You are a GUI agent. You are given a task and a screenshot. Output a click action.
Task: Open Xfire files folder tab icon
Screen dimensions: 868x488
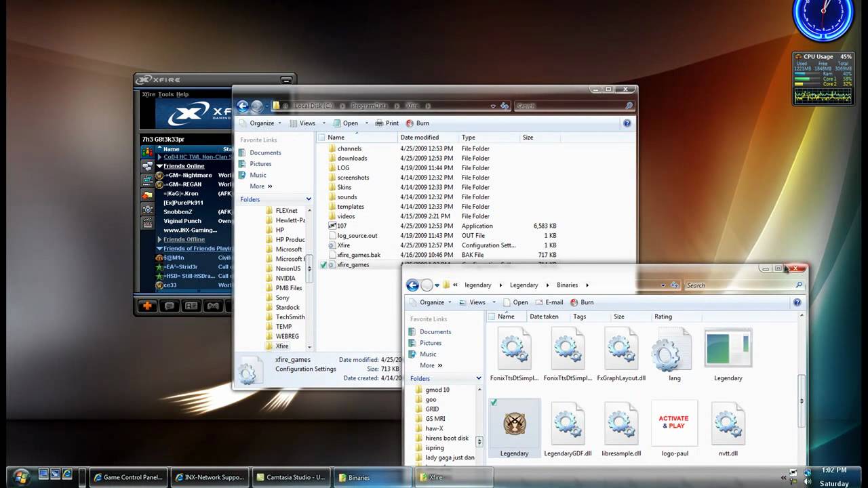147,195
